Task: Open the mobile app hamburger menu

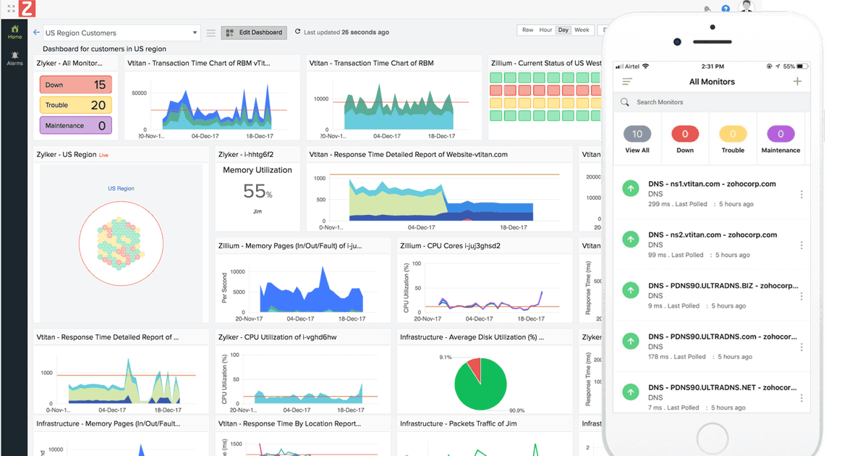Action: 627,82
